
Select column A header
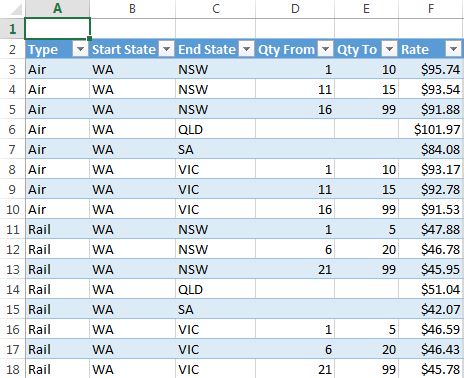57,9
